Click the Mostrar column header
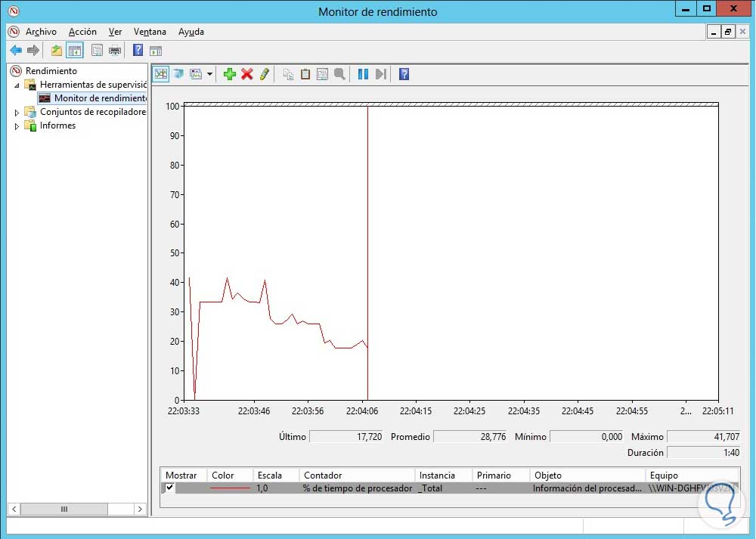Screen dimensions: 756x539 pos(184,475)
